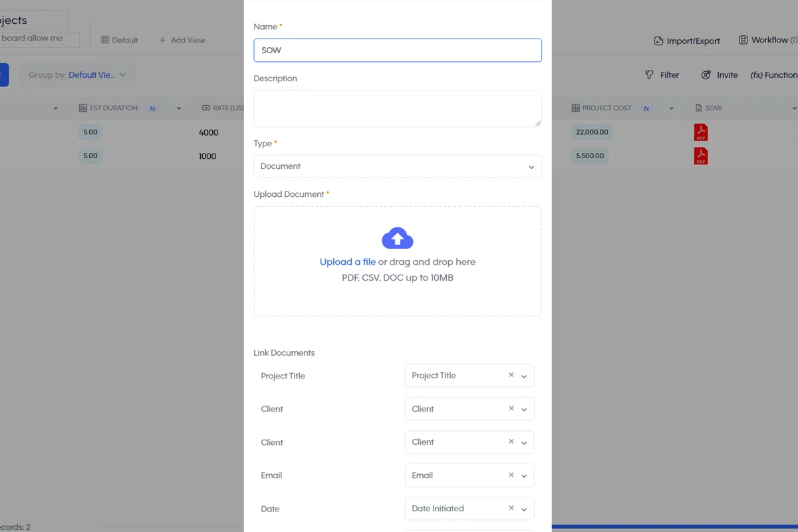Click the Import/Export icon
Image resolution: width=798 pixels, height=532 pixels.
(x=658, y=41)
